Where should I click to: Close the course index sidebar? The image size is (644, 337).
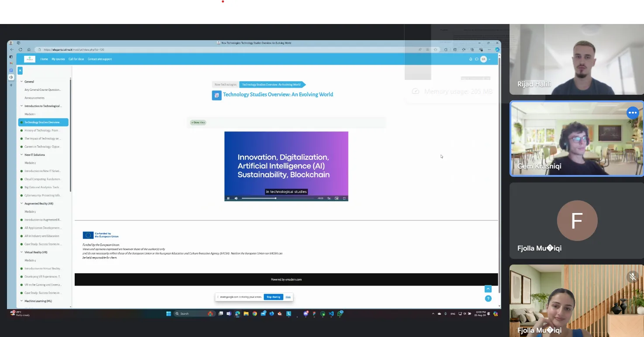point(20,71)
